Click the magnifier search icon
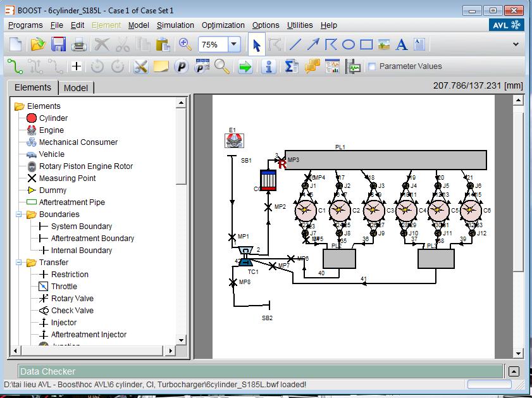This screenshot has width=532, height=398. [x=222, y=66]
